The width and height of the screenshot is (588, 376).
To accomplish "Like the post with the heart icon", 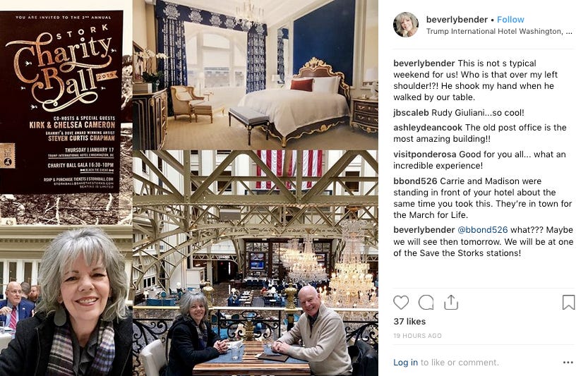I will 401,303.
